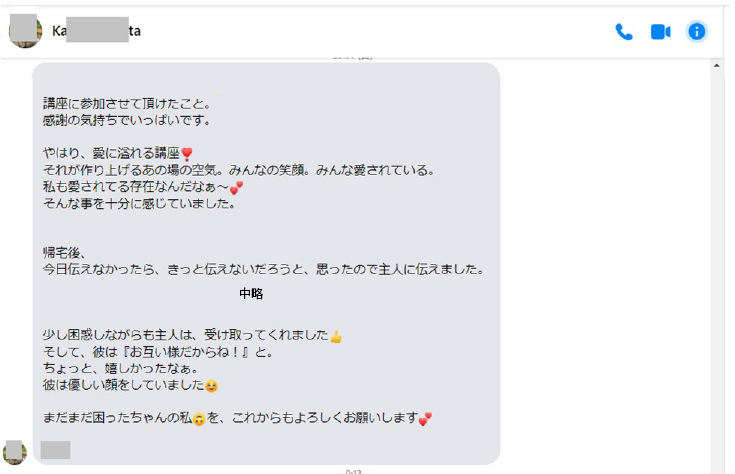Click the two hearts emoji after なぁ〜
Screen dimensions: 735x474
[x=236, y=188]
